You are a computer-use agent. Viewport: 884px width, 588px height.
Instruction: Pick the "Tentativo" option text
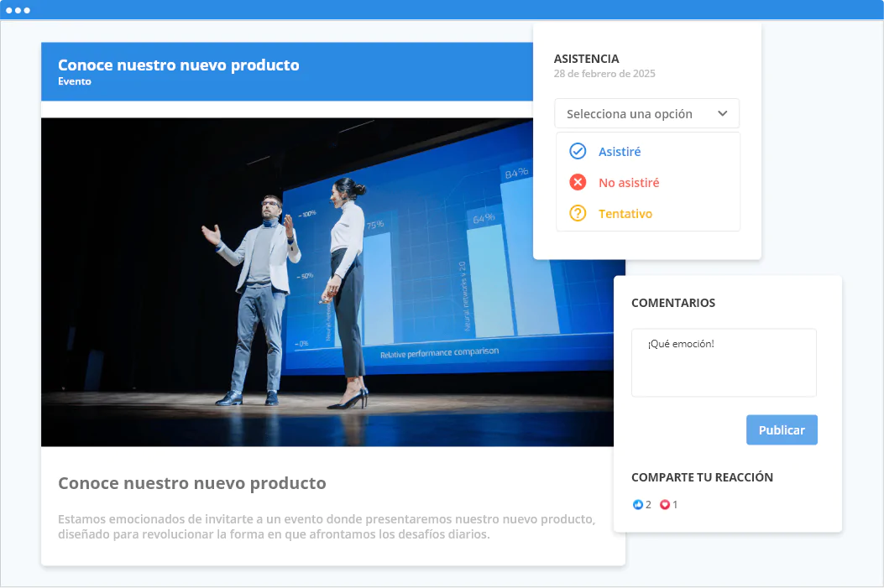625,214
